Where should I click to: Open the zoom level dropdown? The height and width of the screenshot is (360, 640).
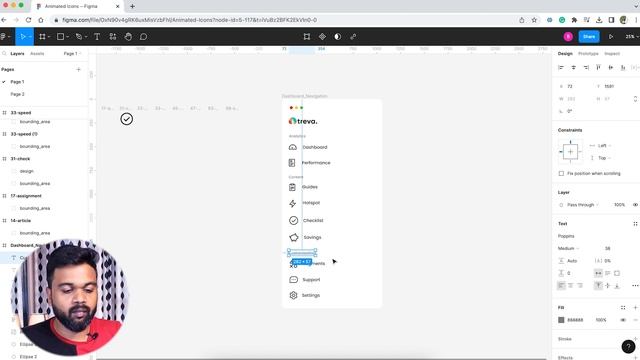tap(632, 37)
